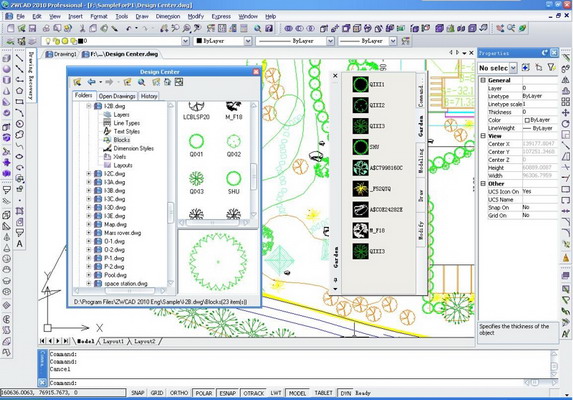Click the Undo arrow icon
Viewport: 573px width, 400px height.
tap(129, 28)
